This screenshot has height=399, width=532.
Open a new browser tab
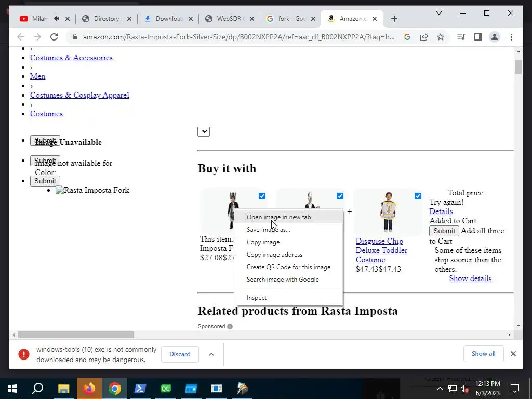(x=394, y=19)
